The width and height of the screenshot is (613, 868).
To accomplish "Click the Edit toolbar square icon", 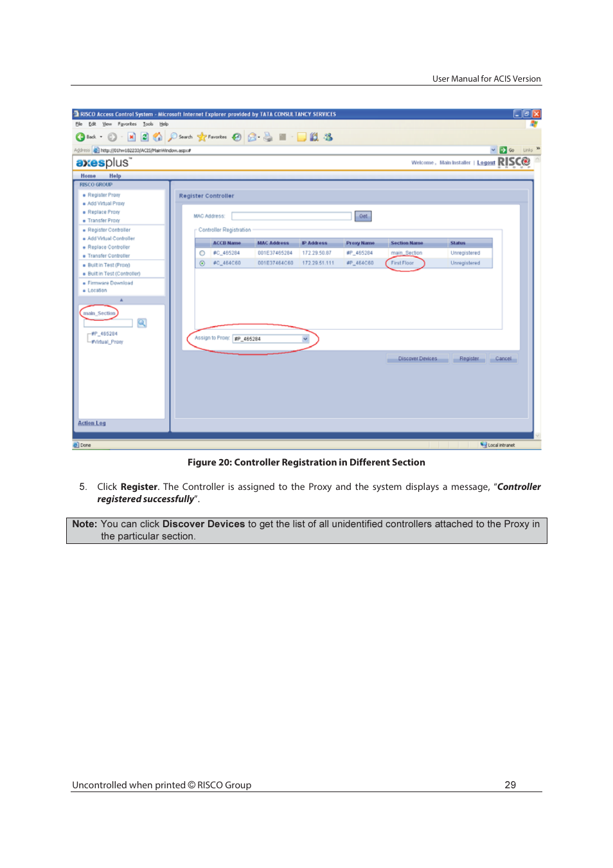I will click(283, 137).
